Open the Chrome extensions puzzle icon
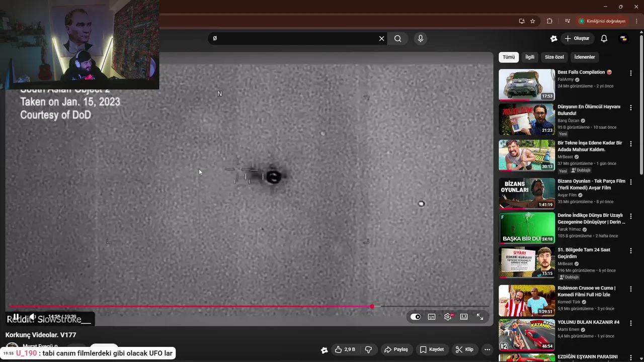Viewport: 644px width, 362px height. [x=549, y=21]
